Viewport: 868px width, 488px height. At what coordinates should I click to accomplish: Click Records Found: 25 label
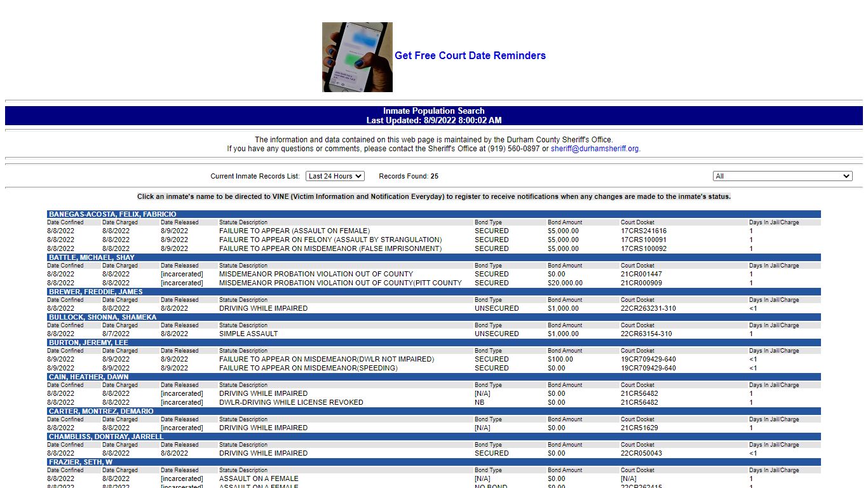pyautogui.click(x=409, y=177)
